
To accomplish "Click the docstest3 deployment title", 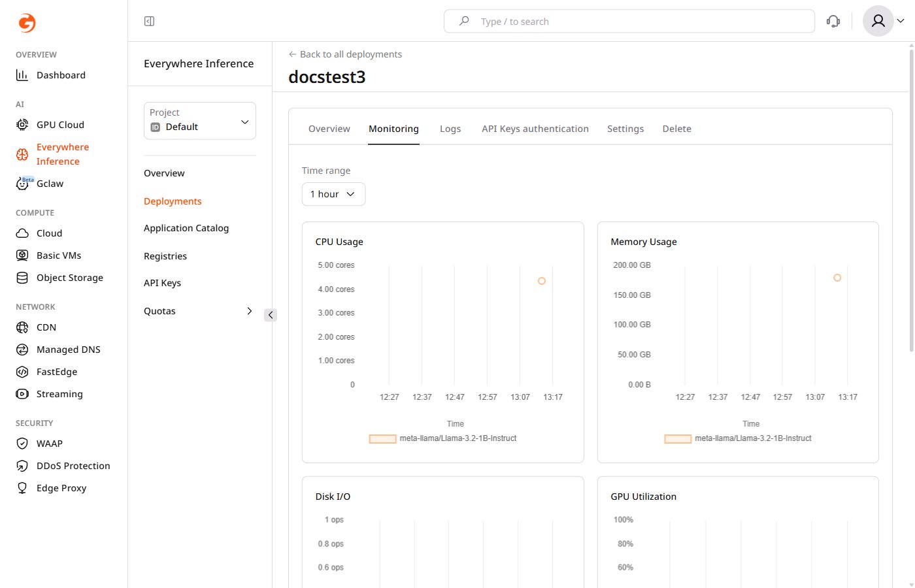I will [x=327, y=77].
